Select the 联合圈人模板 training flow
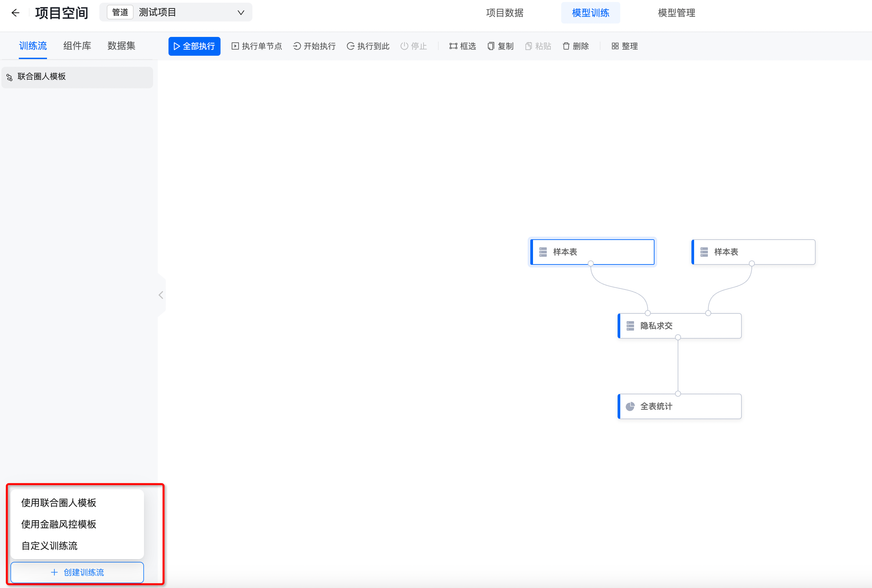 point(77,77)
